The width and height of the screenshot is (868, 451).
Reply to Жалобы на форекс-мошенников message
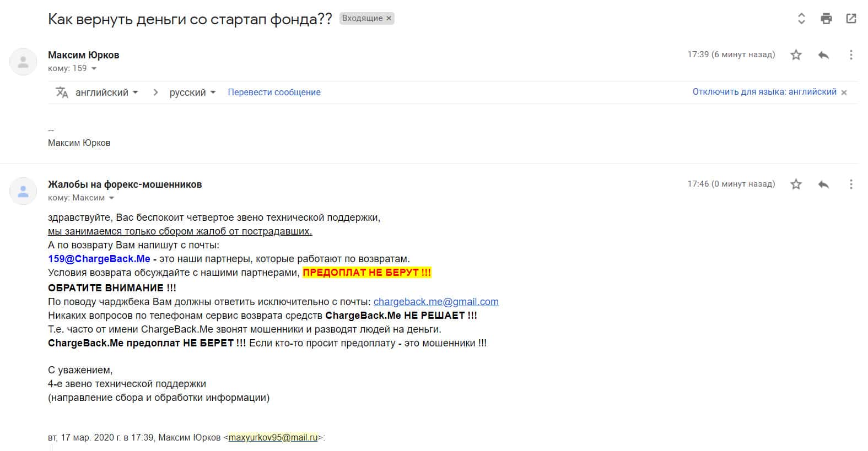[823, 184]
